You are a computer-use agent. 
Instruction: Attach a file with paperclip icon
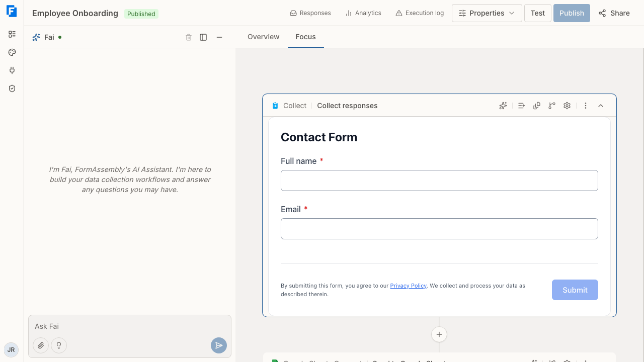(41, 345)
